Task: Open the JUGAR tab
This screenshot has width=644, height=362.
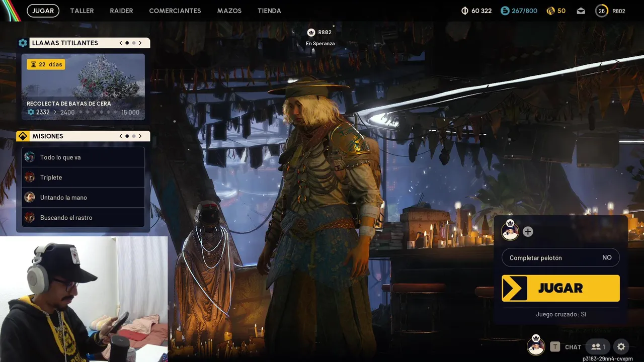Action: tap(43, 11)
